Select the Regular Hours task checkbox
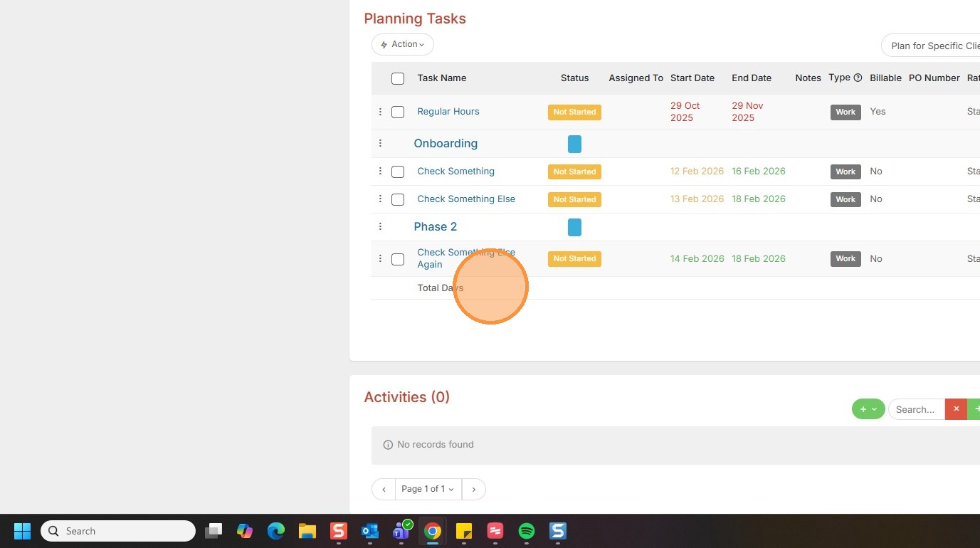Screen dimensions: 980x548 [x=398, y=112]
